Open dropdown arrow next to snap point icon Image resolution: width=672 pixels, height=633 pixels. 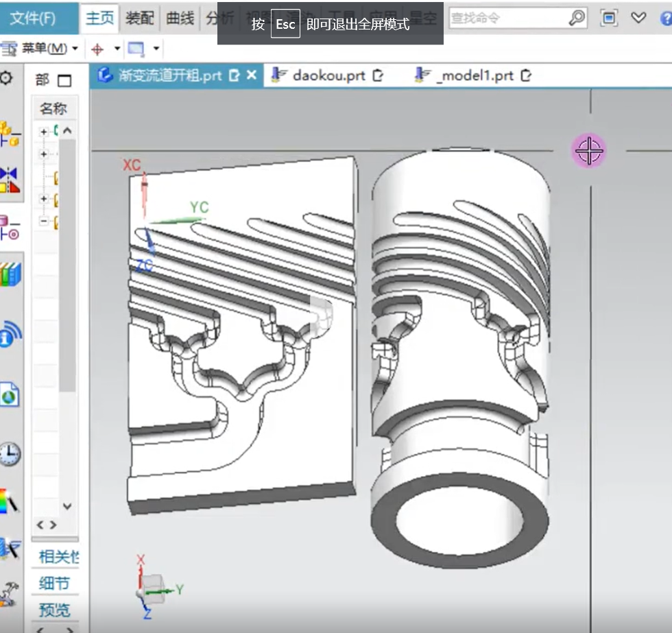pos(117,49)
